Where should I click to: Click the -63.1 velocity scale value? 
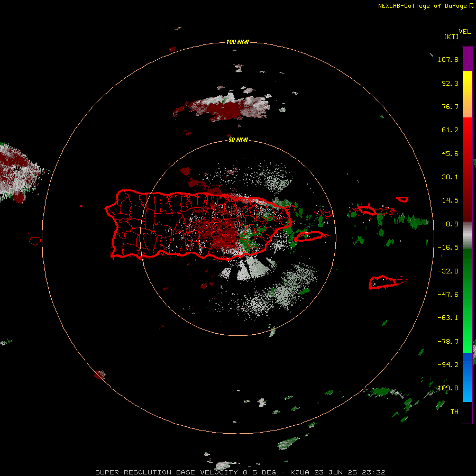(x=448, y=318)
